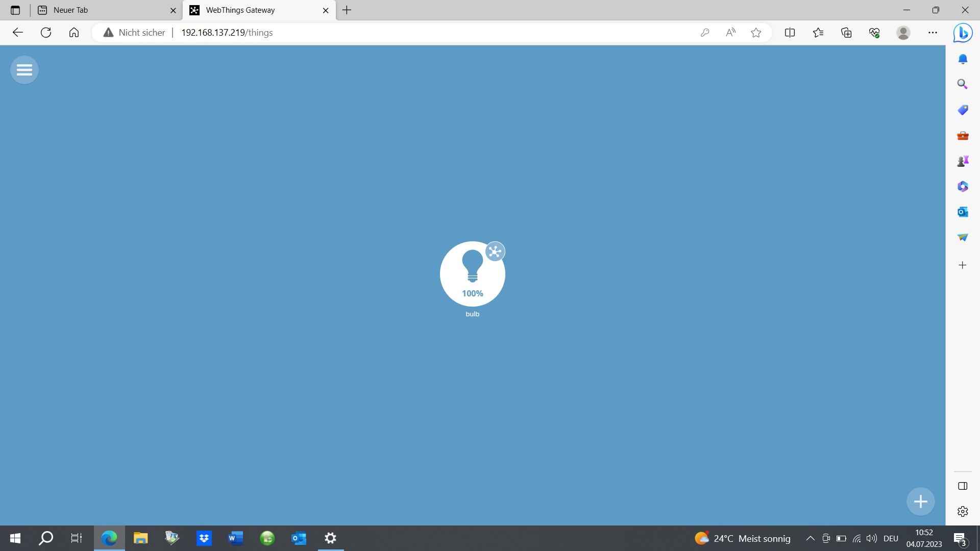Open Word from the taskbar

click(235, 538)
